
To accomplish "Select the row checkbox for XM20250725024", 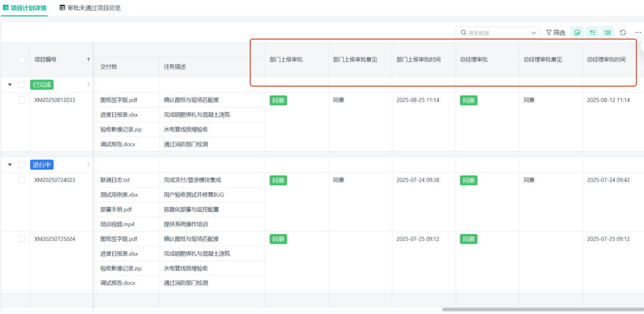I will tap(22, 239).
